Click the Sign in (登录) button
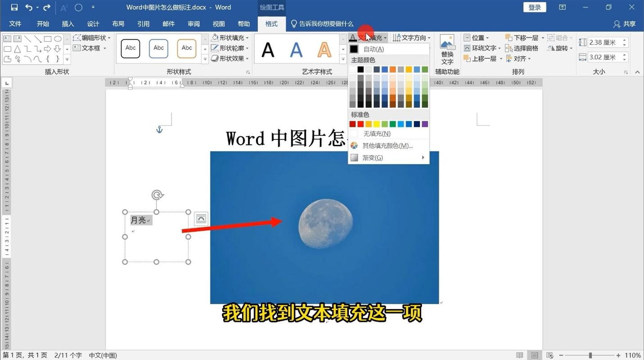644x360 pixels. [535, 7]
